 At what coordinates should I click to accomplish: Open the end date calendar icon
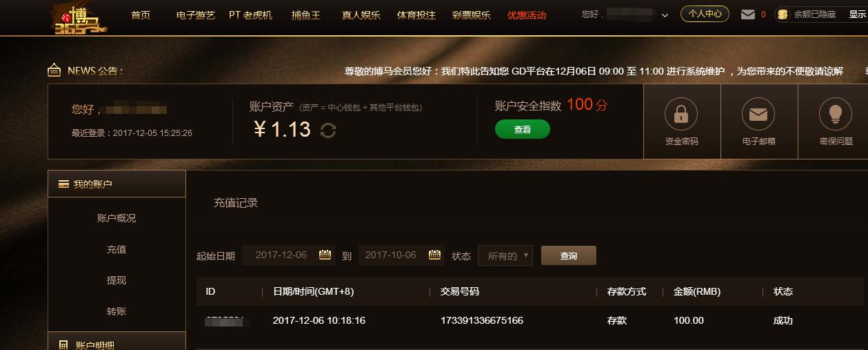tap(434, 255)
